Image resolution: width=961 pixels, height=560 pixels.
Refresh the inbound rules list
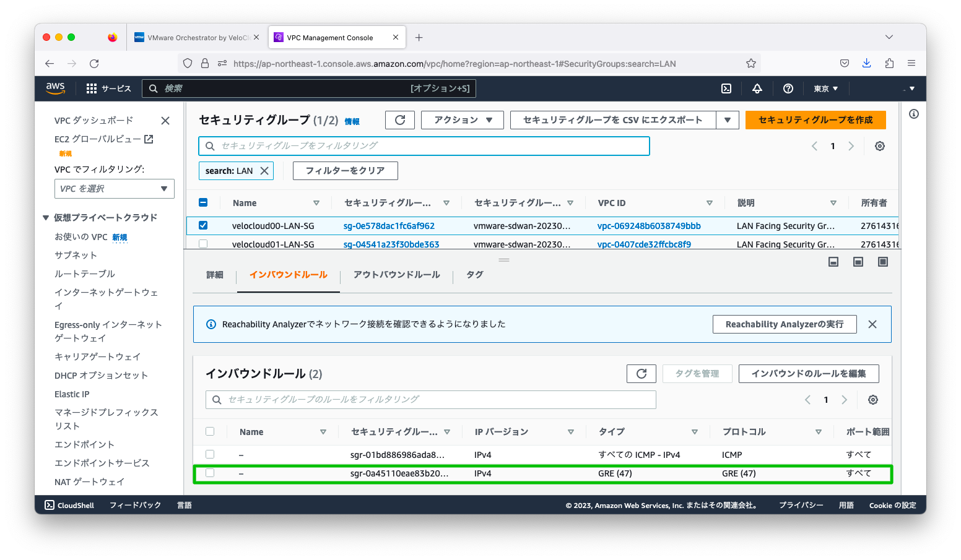[641, 374]
